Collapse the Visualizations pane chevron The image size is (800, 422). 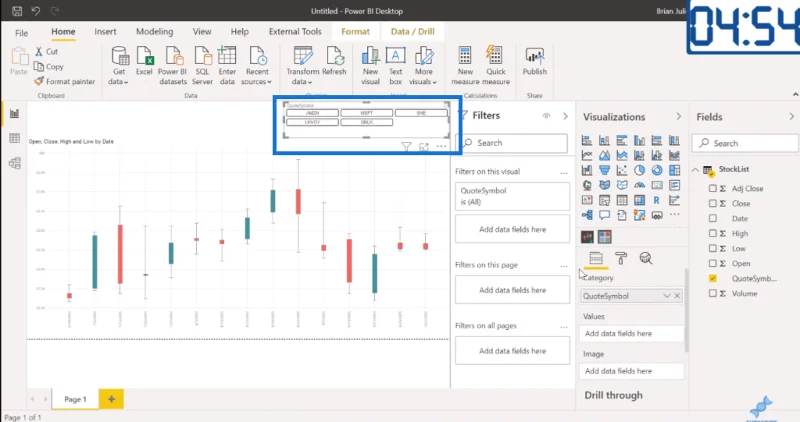click(678, 116)
